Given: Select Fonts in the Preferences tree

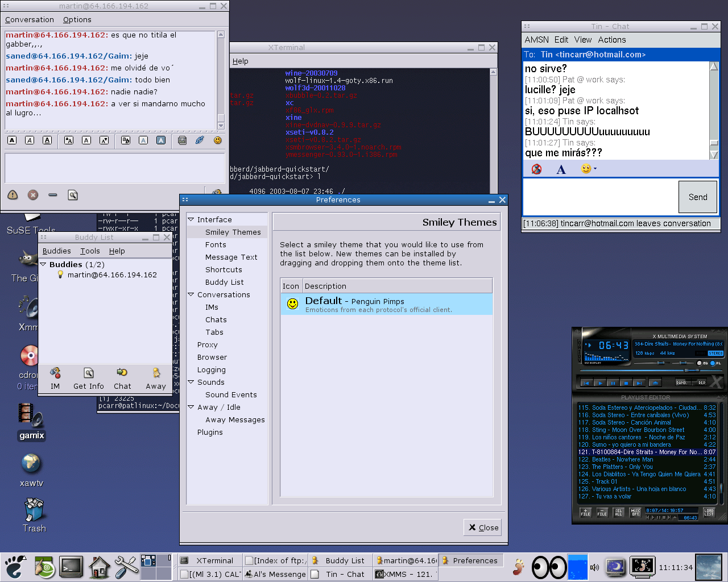Looking at the screenshot, I should (x=216, y=244).
